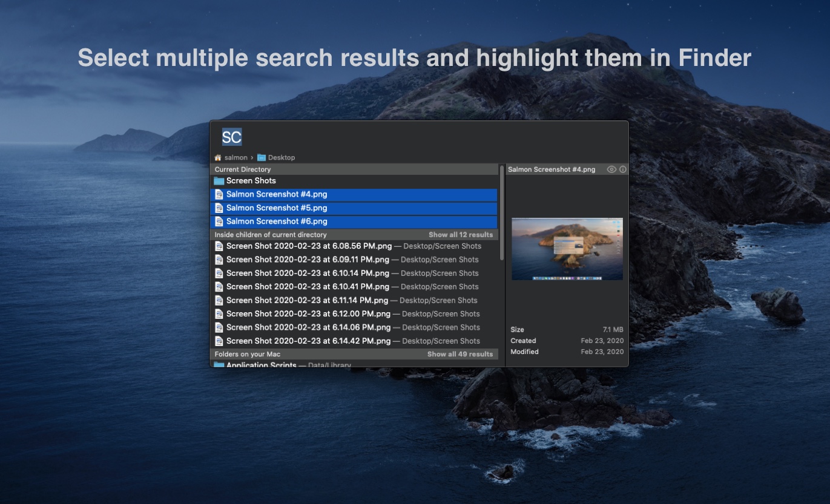Select Screen Shot 6.12.00 PM.png result
Screen dimensions: 830x504
[x=308, y=314]
